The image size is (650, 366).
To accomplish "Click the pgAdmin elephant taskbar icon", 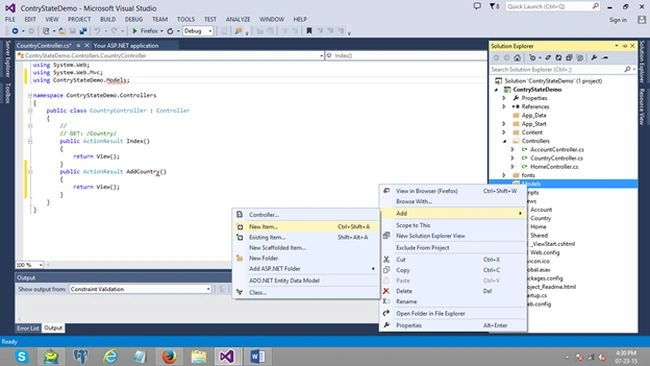I will (81, 356).
